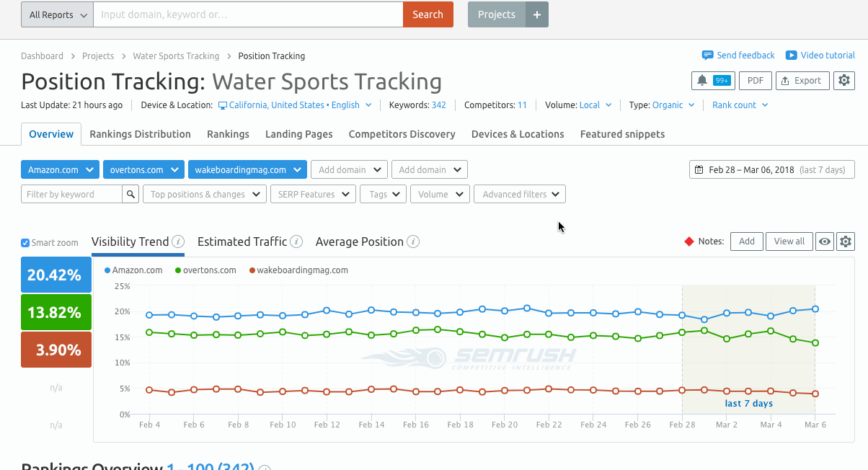This screenshot has width=868, height=470.
Task: Toggle notes visibility with the eye icon
Action: click(824, 241)
